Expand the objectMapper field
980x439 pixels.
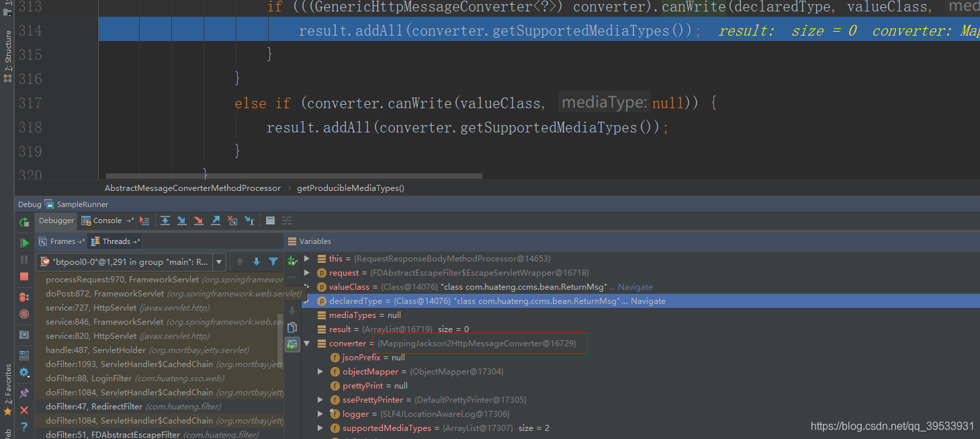pos(320,371)
